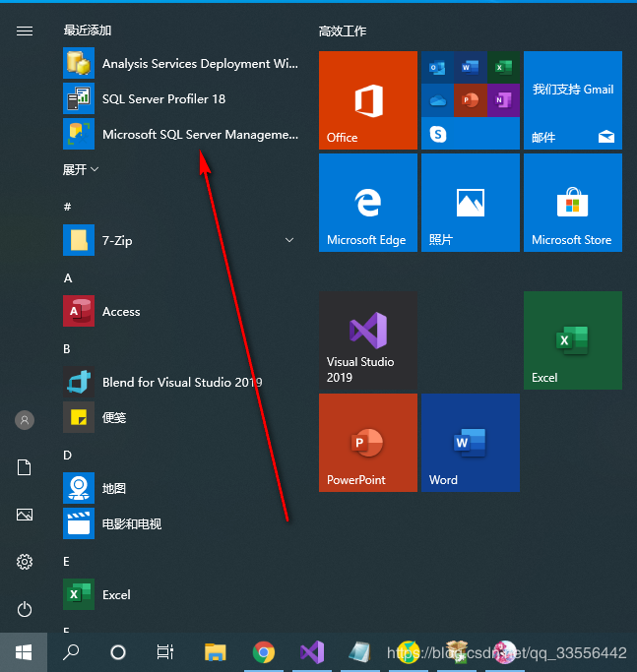Screen dimensions: 637x672
Task: Open Excel in the E app list section
Action: (180, 594)
